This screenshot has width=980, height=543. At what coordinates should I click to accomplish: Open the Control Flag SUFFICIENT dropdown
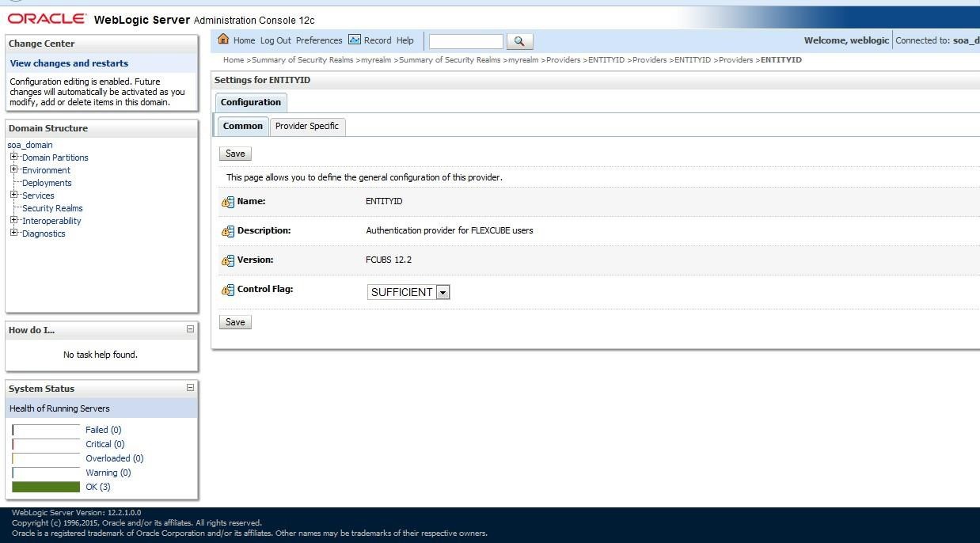point(408,292)
